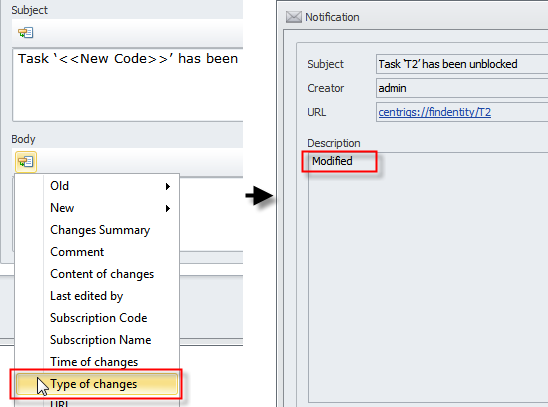Click the Notification envelope icon

pos(294,17)
